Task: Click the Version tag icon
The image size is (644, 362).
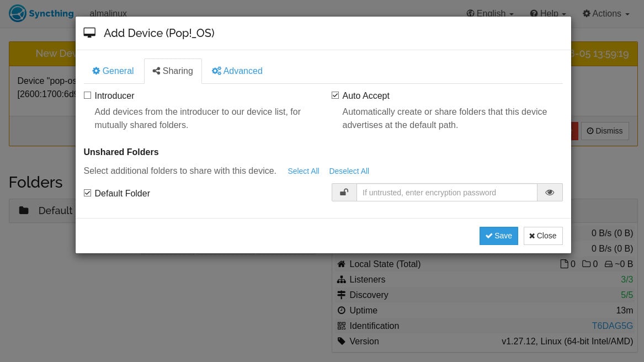Action: click(342, 341)
